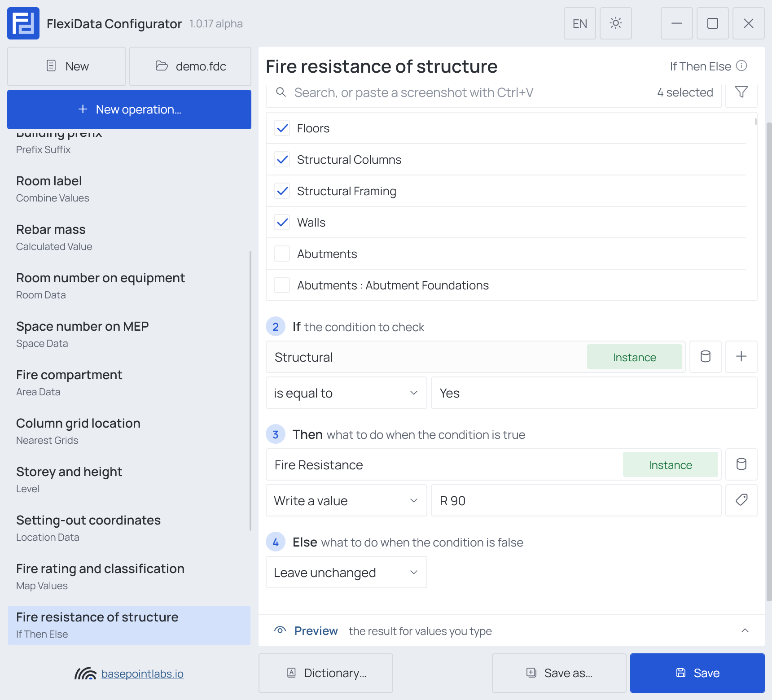Image resolution: width=772 pixels, height=700 pixels.
Task: Open the demo.fdc file button
Action: click(190, 66)
